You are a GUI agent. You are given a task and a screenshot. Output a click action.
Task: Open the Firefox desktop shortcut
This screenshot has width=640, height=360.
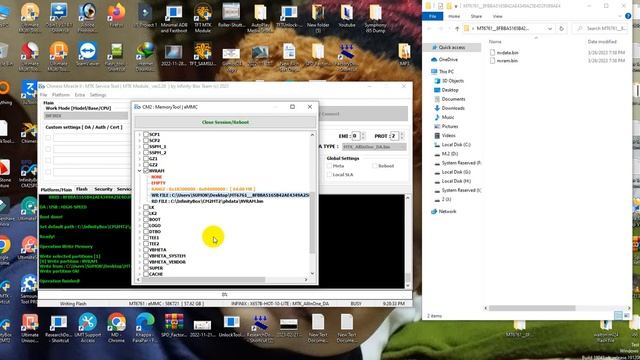coord(116,14)
